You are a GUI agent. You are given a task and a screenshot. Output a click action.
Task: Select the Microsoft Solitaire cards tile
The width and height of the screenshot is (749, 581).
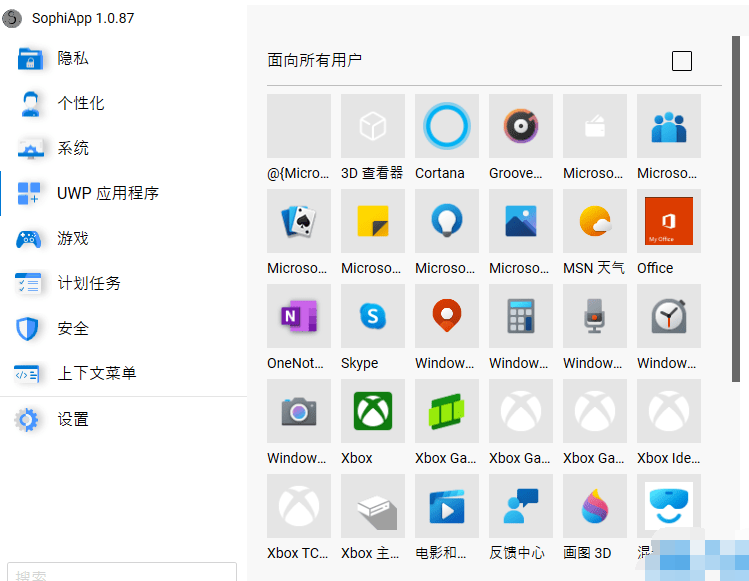pyautogui.click(x=299, y=221)
